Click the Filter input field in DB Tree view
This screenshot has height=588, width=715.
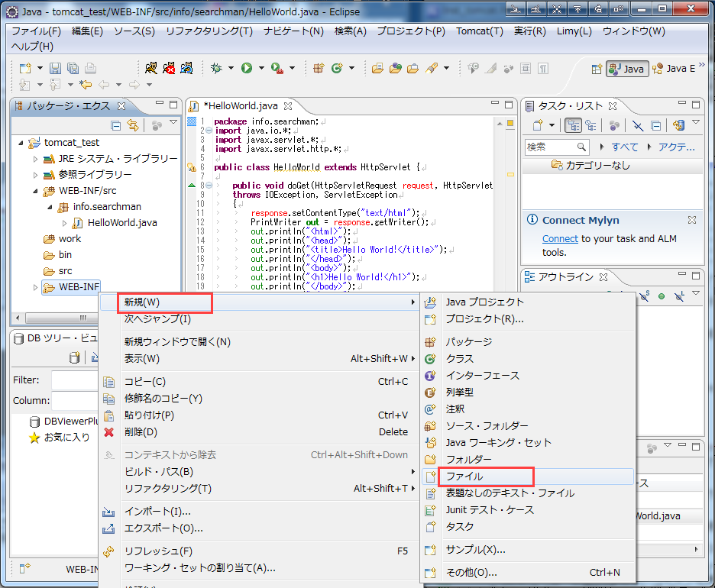click(75, 380)
